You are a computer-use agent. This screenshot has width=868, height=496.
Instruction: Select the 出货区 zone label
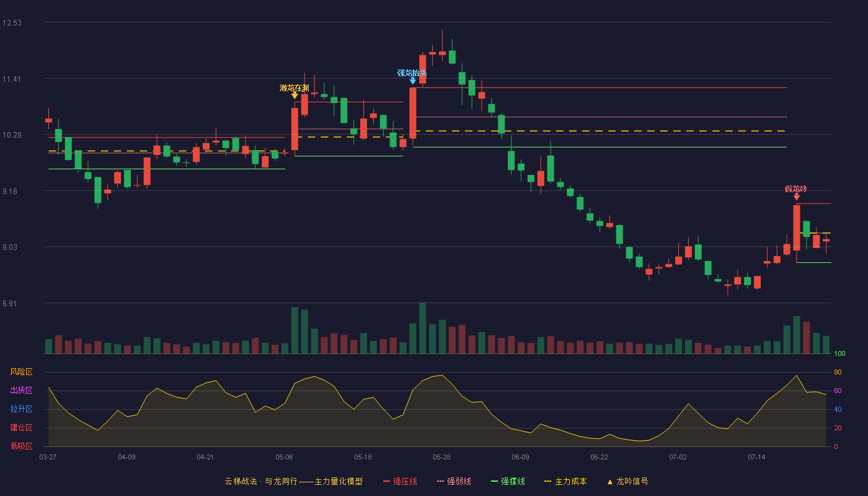tap(22, 391)
